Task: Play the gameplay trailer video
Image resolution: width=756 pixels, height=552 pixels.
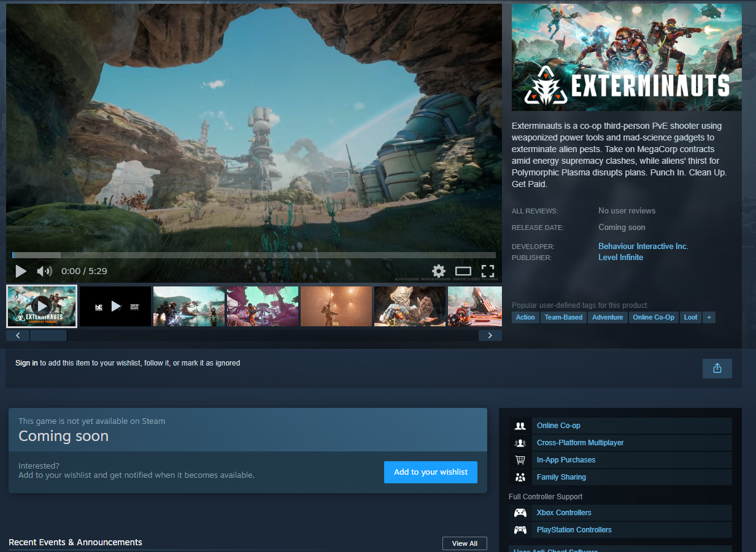Action: click(x=21, y=271)
